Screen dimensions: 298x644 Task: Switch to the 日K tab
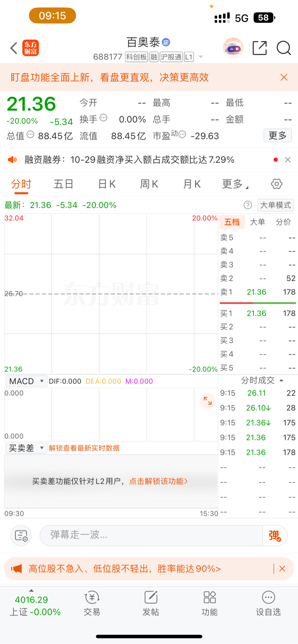pos(107,184)
